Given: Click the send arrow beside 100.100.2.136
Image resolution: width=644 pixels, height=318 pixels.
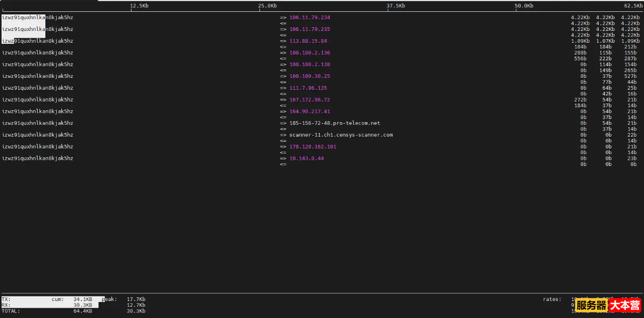Looking at the screenshot, I should click(283, 53).
